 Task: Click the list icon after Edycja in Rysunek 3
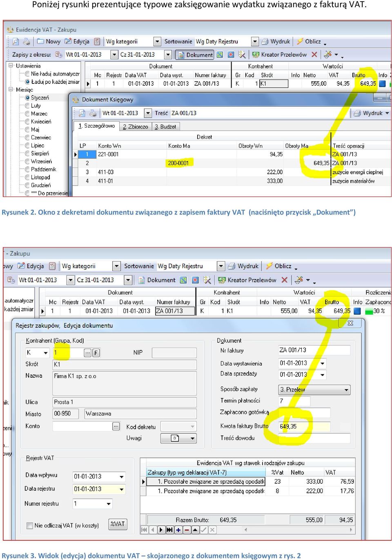(x=52, y=266)
